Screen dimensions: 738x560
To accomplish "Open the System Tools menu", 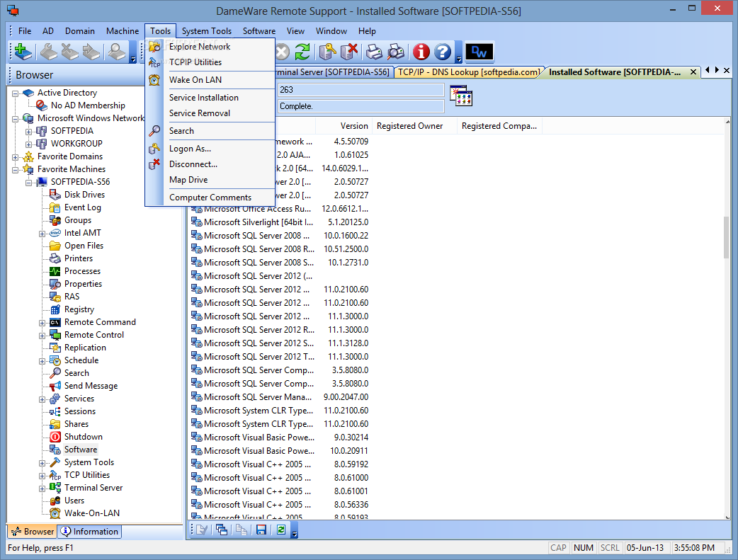I will (x=207, y=31).
